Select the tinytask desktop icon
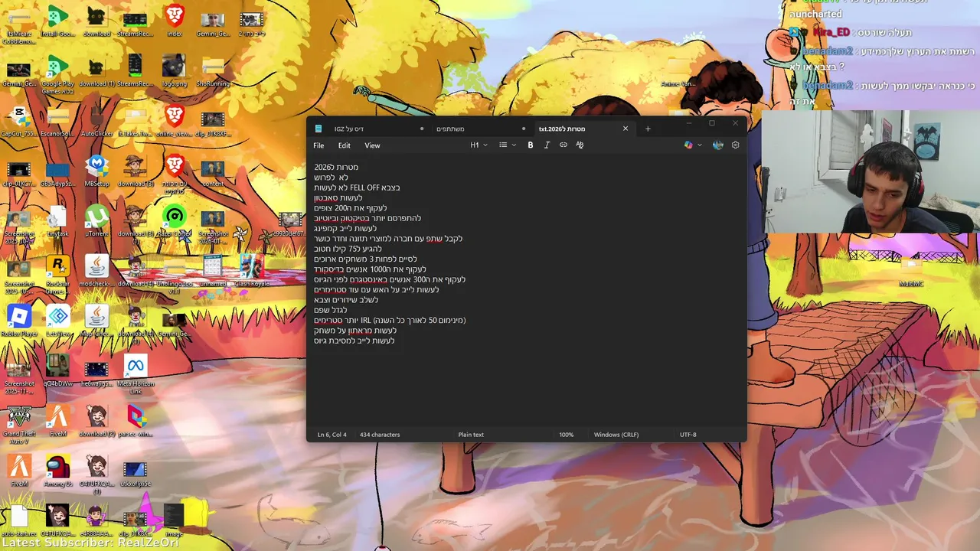 (x=57, y=220)
